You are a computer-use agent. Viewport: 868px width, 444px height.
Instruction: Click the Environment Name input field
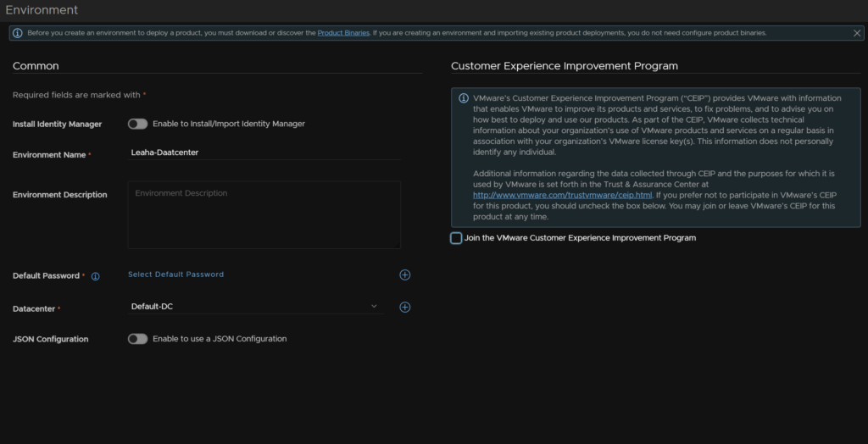click(264, 153)
